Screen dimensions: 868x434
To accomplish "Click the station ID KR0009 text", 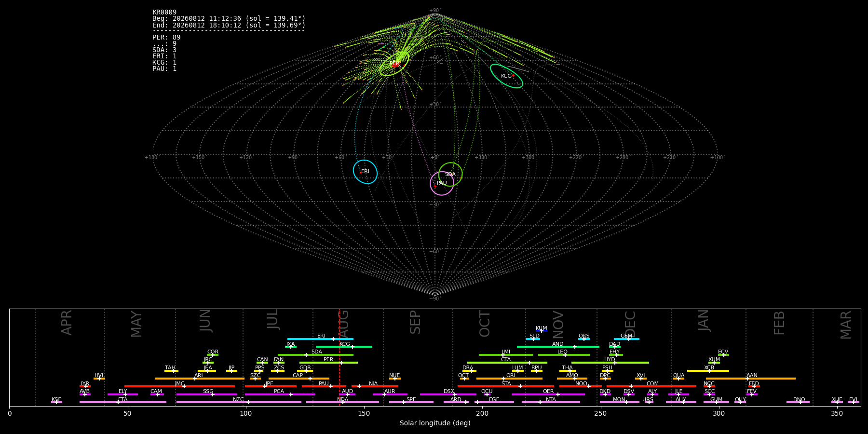I will 164,13.
